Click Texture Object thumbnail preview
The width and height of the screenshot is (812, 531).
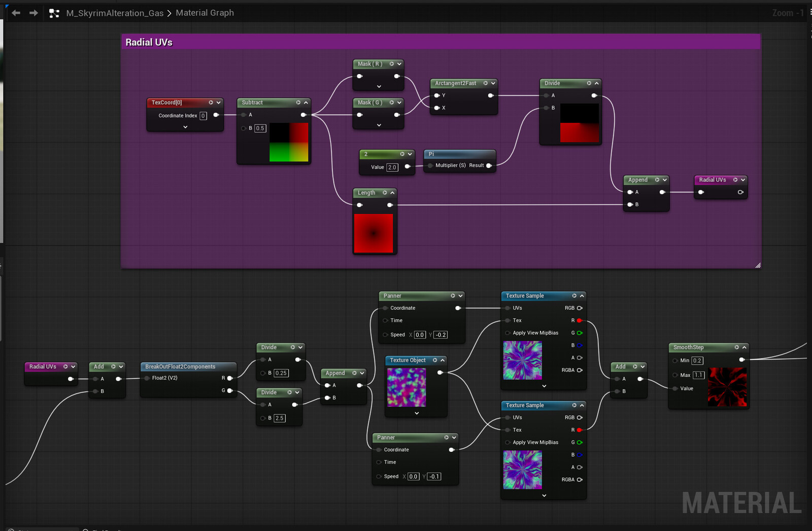[407, 387]
